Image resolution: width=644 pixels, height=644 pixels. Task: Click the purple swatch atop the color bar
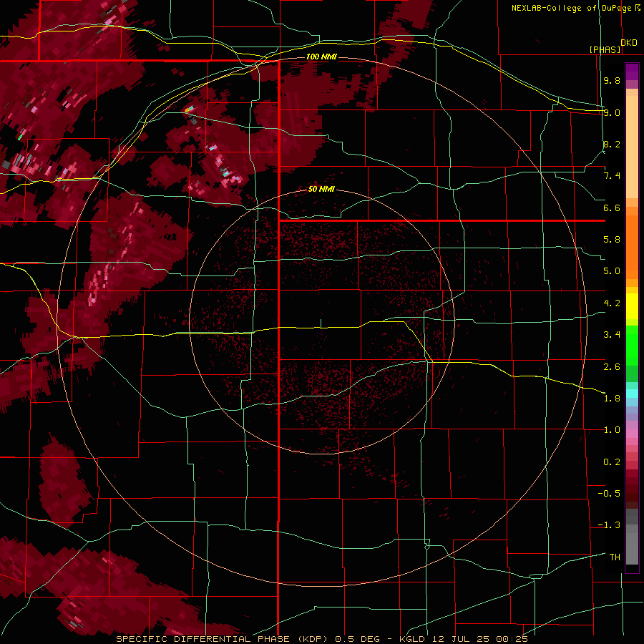pos(632,72)
